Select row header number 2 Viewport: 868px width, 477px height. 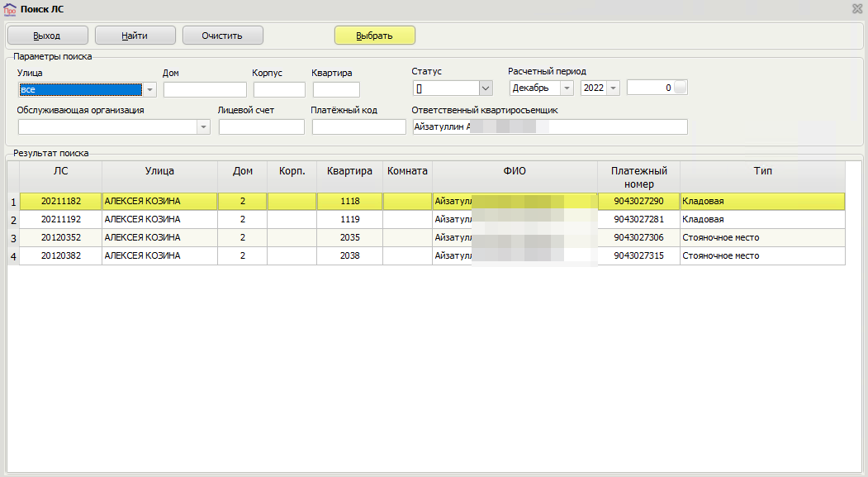coord(13,221)
